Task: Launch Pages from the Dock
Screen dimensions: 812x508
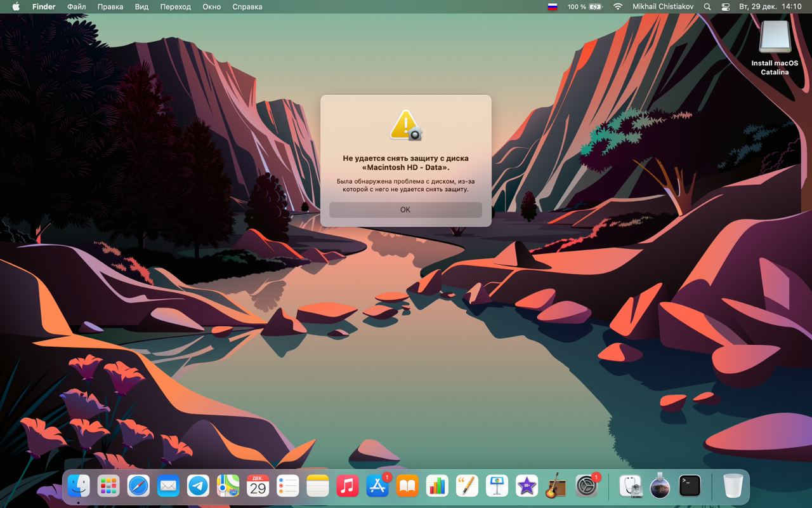Action: 467,486
